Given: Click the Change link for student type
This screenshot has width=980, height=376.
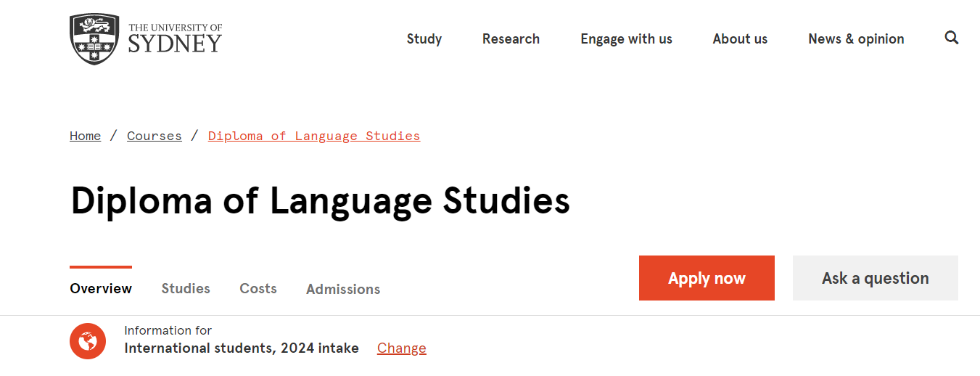Looking at the screenshot, I should pyautogui.click(x=402, y=348).
